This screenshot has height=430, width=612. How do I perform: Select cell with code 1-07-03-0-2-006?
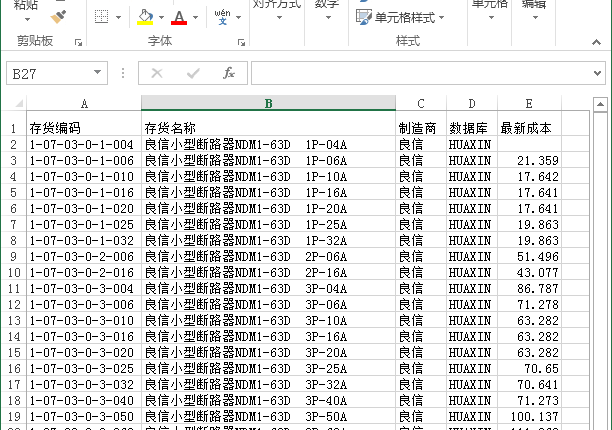click(84, 256)
